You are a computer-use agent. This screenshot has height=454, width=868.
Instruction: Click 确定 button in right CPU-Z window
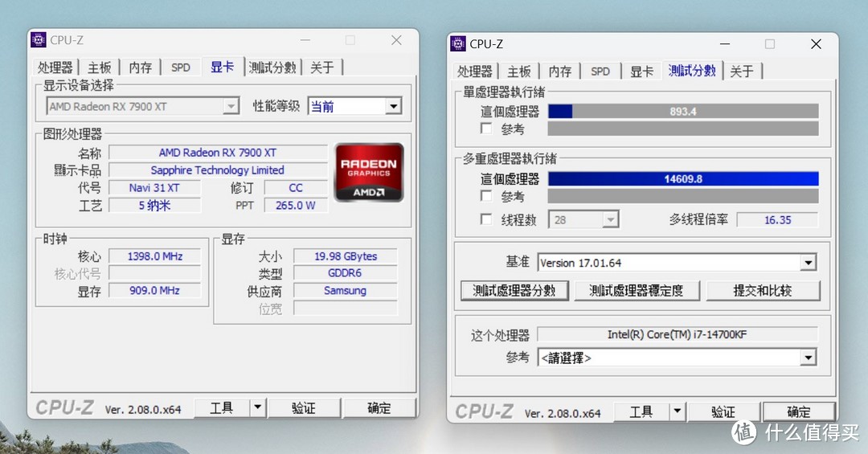coord(799,412)
